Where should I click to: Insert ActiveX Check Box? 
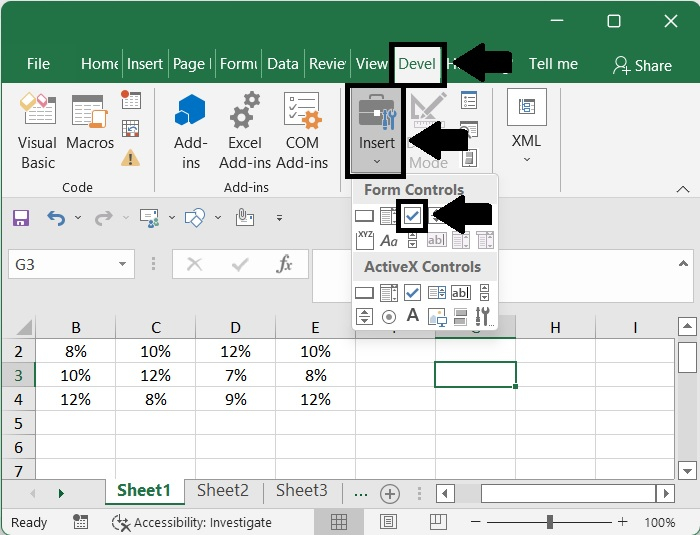point(412,293)
